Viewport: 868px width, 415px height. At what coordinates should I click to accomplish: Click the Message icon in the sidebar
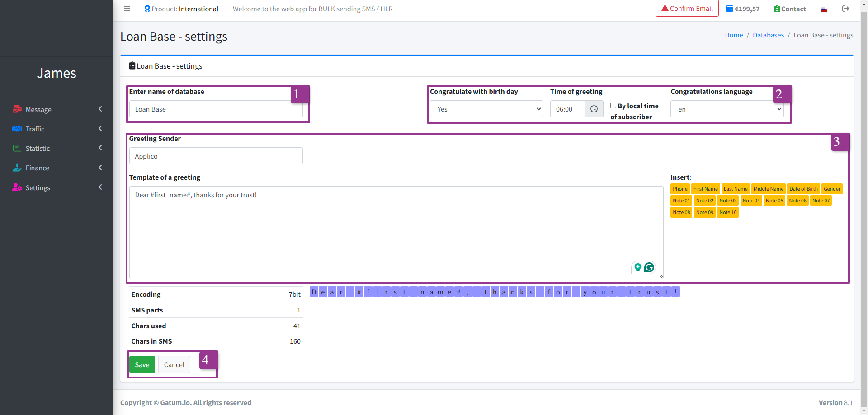pos(17,109)
